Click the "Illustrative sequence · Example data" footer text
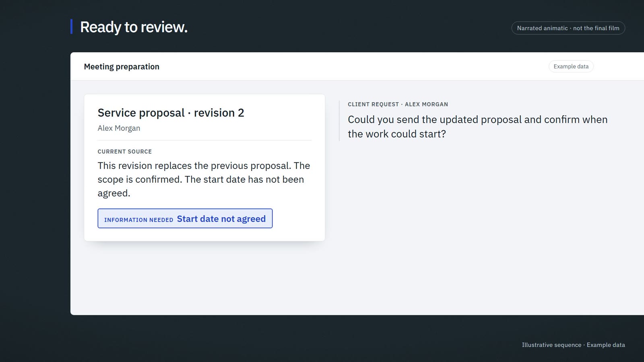The height and width of the screenshot is (362, 644). [x=573, y=345]
